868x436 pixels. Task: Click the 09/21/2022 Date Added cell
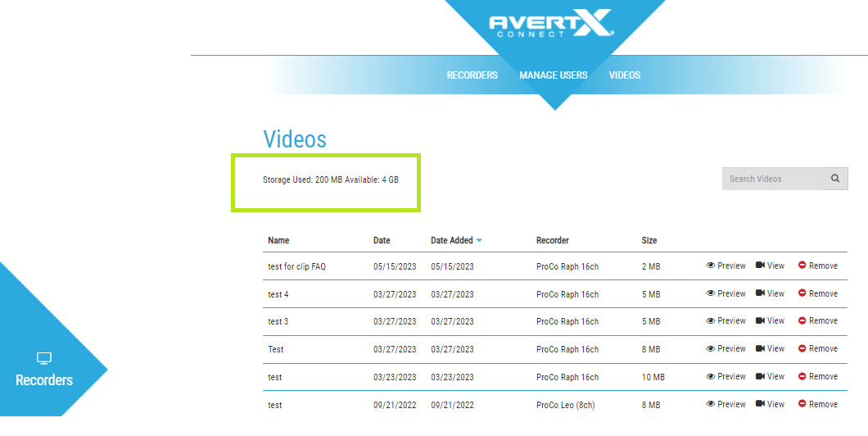point(452,405)
